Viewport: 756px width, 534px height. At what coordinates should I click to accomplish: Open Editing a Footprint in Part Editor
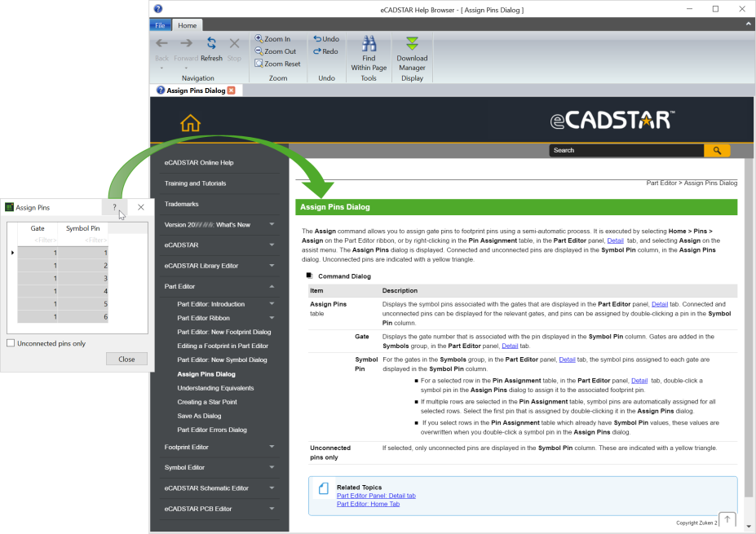(x=223, y=346)
